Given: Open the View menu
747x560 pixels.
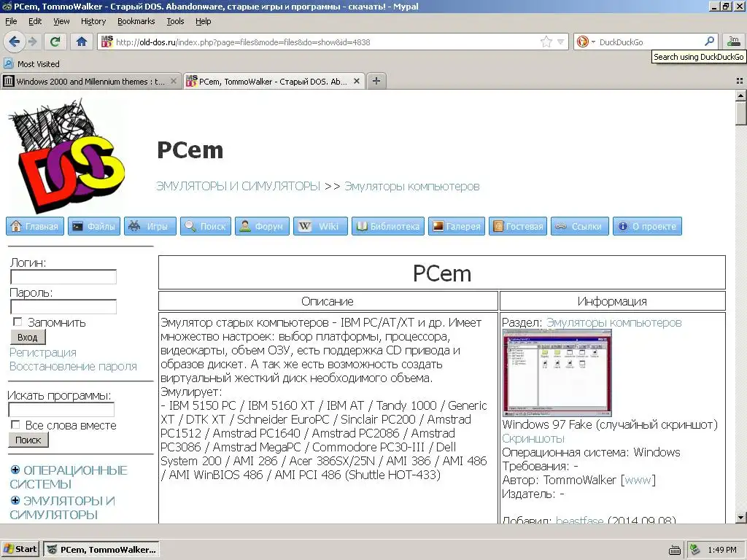Looking at the screenshot, I should (61, 21).
